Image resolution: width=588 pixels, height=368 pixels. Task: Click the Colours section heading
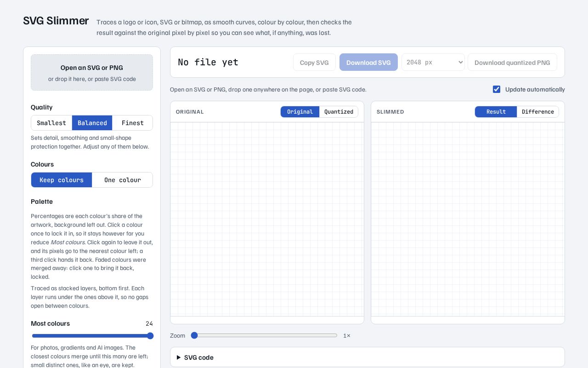[42, 164]
